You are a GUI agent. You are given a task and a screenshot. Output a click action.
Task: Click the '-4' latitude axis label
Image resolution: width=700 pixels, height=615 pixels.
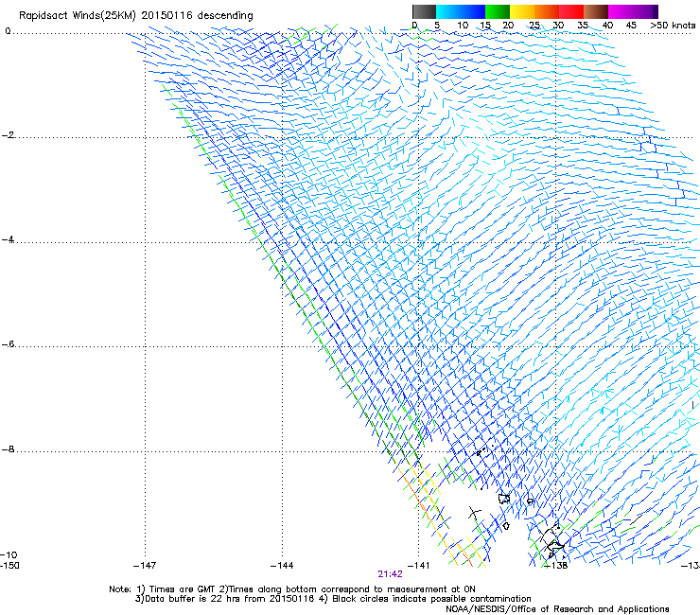tap(9, 239)
